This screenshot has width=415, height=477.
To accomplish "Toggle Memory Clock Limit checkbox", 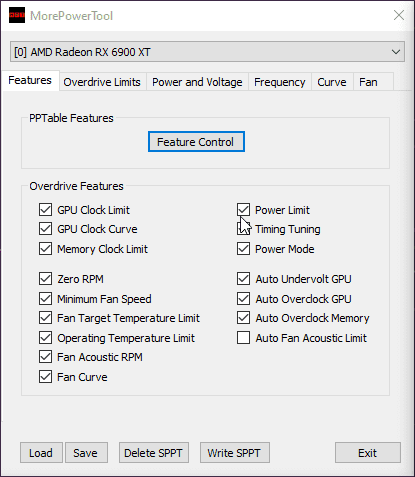I will coord(45,249).
